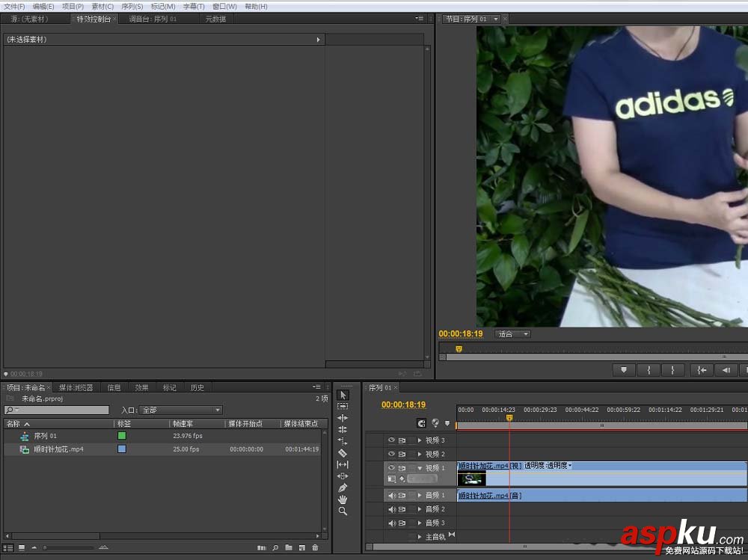Switch project panel to icon view
748x560 pixels.
click(x=22, y=547)
